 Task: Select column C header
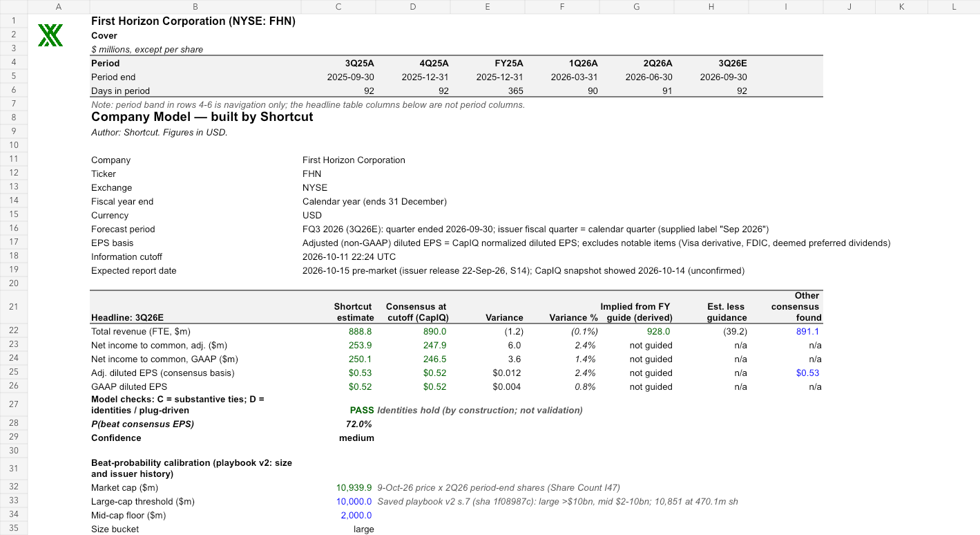(338, 7)
